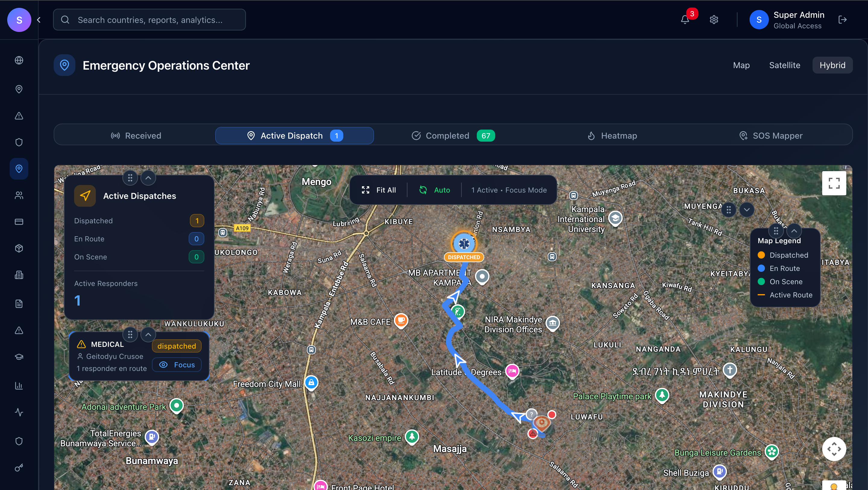Collapse the MEDICAL incident card
The height and width of the screenshot is (490, 868).
(148, 335)
